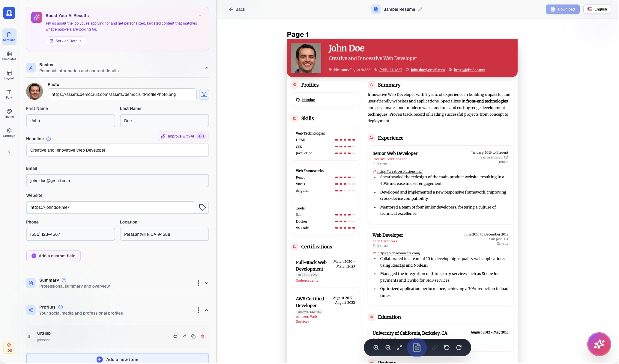The height and width of the screenshot is (364, 619).
Task: Click the Set Job Details button
Action: [x=65, y=41]
